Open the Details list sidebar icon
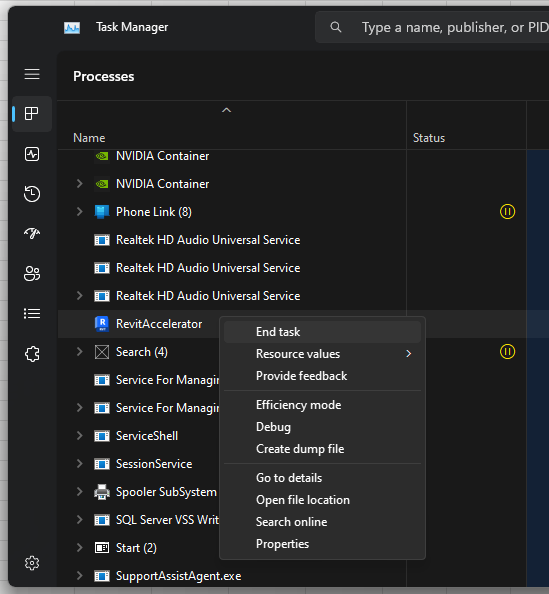Image resolution: width=549 pixels, height=594 pixels. (x=32, y=314)
